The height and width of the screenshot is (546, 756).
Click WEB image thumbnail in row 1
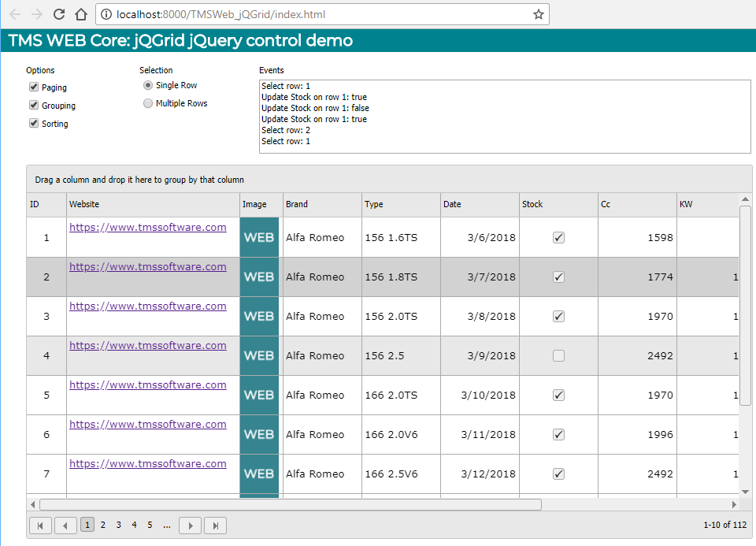click(259, 237)
